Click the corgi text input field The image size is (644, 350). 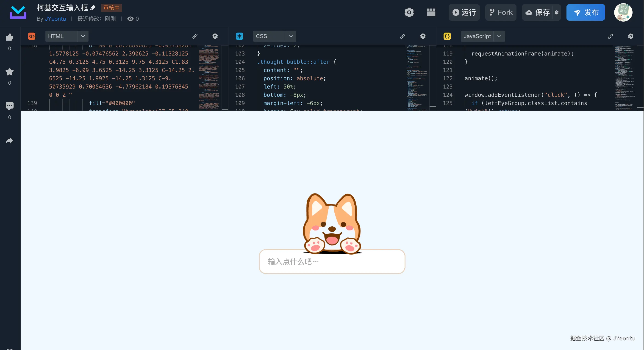[x=332, y=262]
